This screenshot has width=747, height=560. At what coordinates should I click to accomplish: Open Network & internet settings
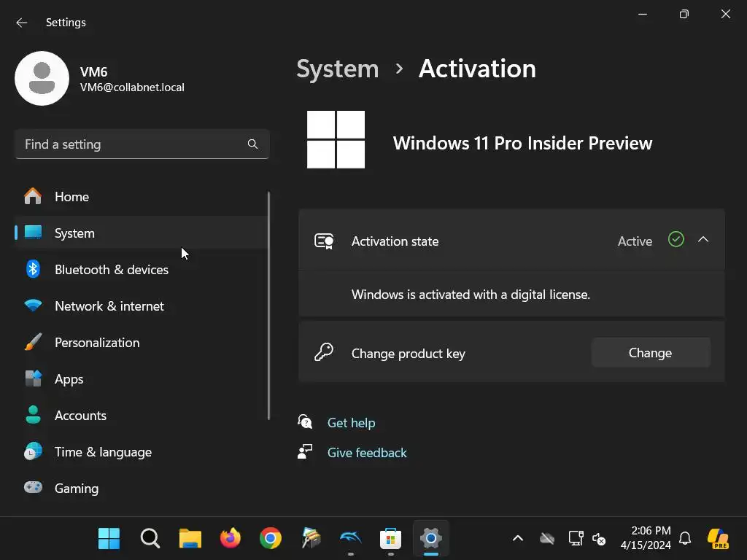[141, 306]
